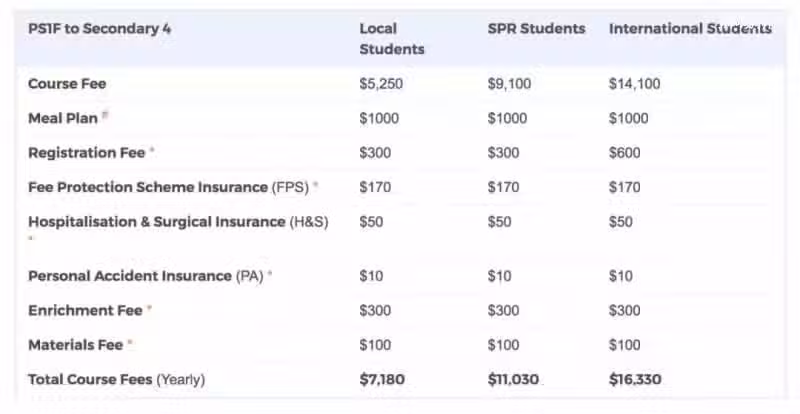800x414 pixels.
Task: Click the PS1F to Secondary 4 header
Action: point(99,29)
